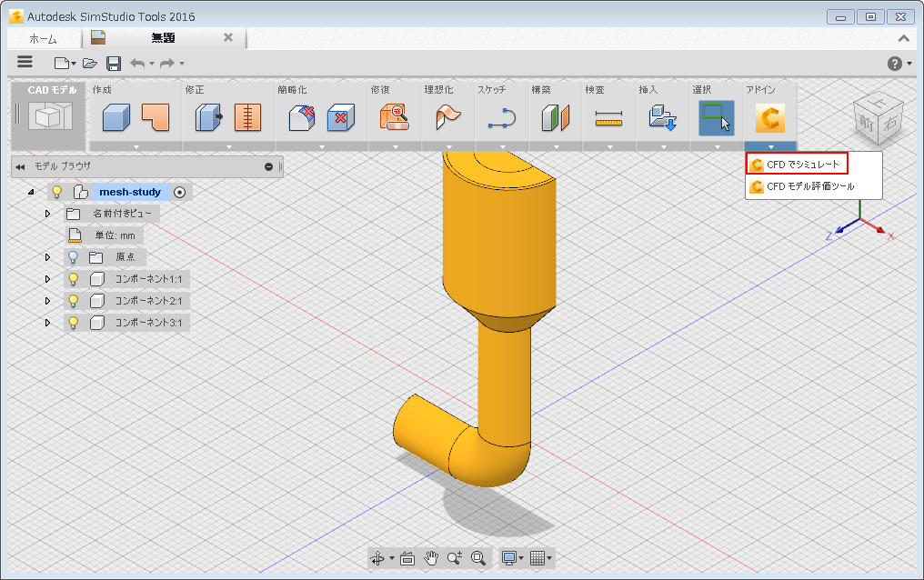Open the grid settings icon
The height and width of the screenshot is (580, 924).
pos(537,558)
